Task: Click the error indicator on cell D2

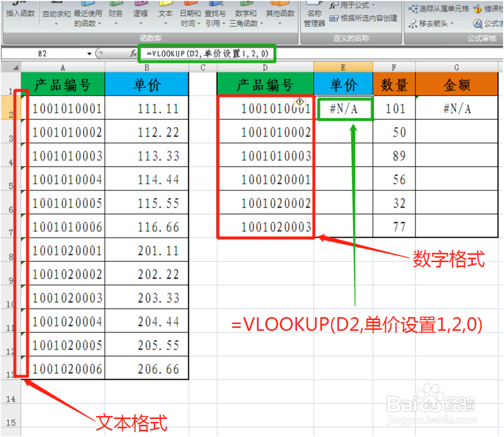Action: [299, 101]
